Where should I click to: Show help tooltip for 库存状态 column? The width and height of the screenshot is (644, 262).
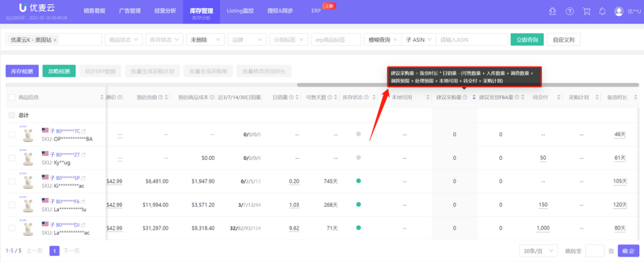[x=366, y=97]
